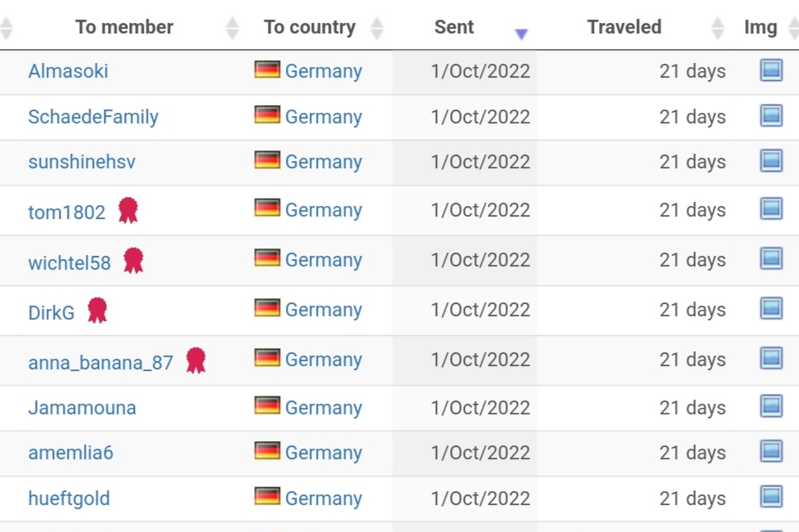Click the ribbon badge after anna_banana_87
The image size is (799, 532).
196,360
